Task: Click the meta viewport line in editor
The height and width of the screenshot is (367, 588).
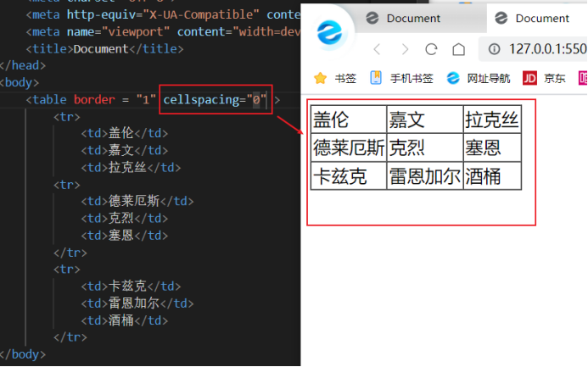Action: [163, 32]
